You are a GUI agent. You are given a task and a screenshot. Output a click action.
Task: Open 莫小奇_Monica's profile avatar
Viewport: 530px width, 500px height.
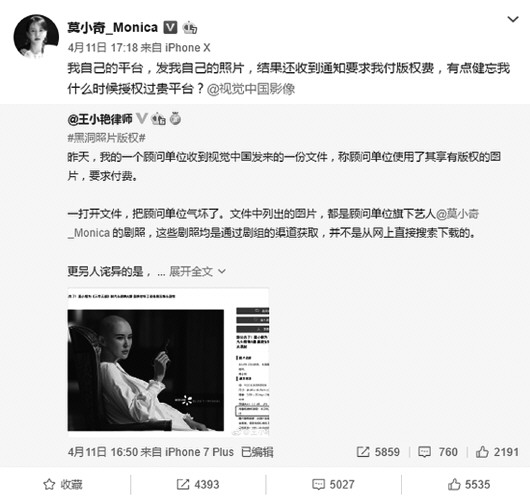coord(36,37)
